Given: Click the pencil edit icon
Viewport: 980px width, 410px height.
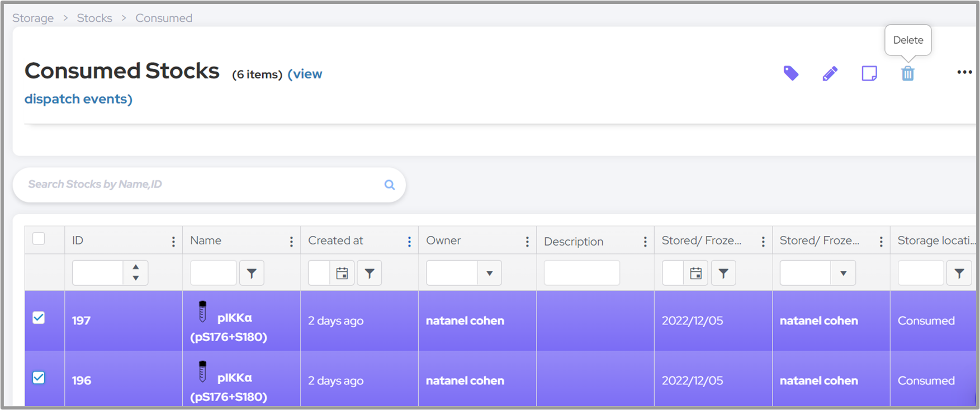Looking at the screenshot, I should (830, 73).
